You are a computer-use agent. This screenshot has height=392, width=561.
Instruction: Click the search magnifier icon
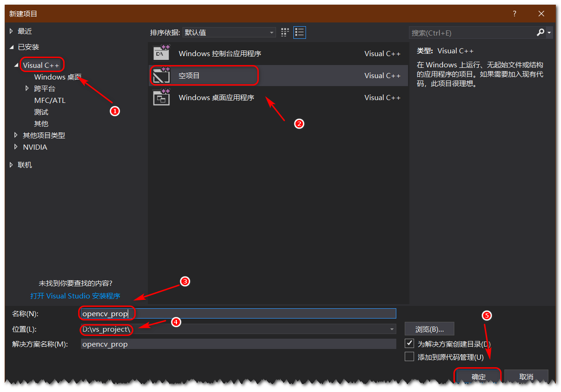540,33
